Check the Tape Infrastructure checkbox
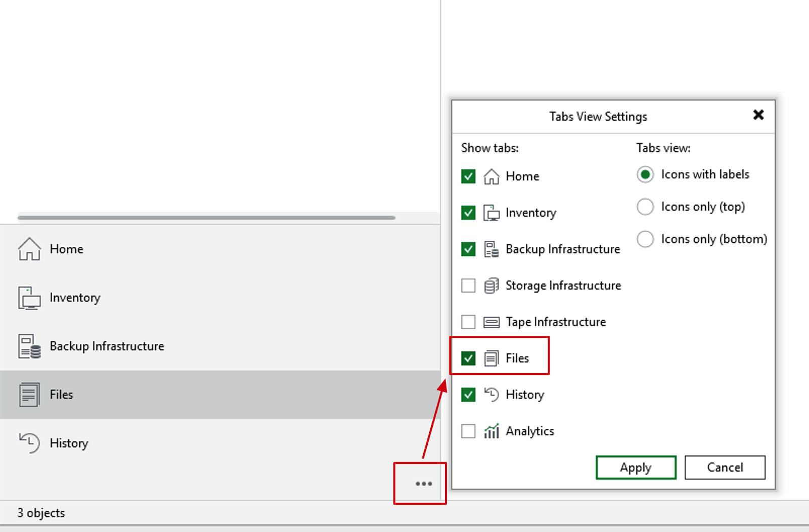Image resolution: width=809 pixels, height=532 pixels. [x=468, y=322]
